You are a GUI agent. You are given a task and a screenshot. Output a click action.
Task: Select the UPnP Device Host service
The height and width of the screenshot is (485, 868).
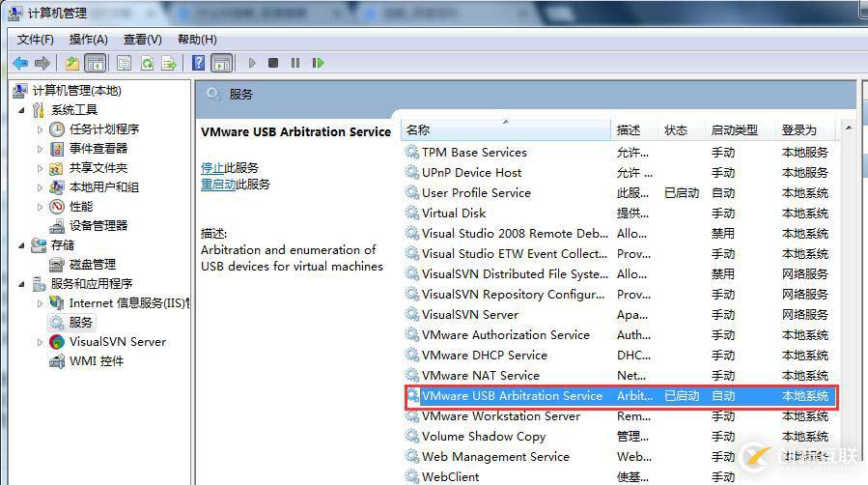[620, 173]
